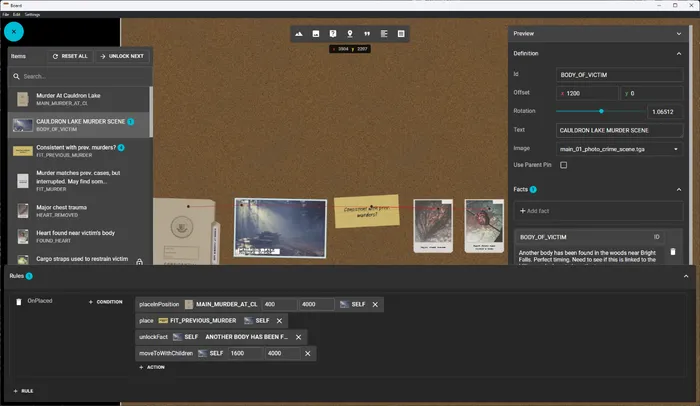
Task: Delete the BODY_OF_VICTIM fact with trash icon
Action: (x=673, y=252)
